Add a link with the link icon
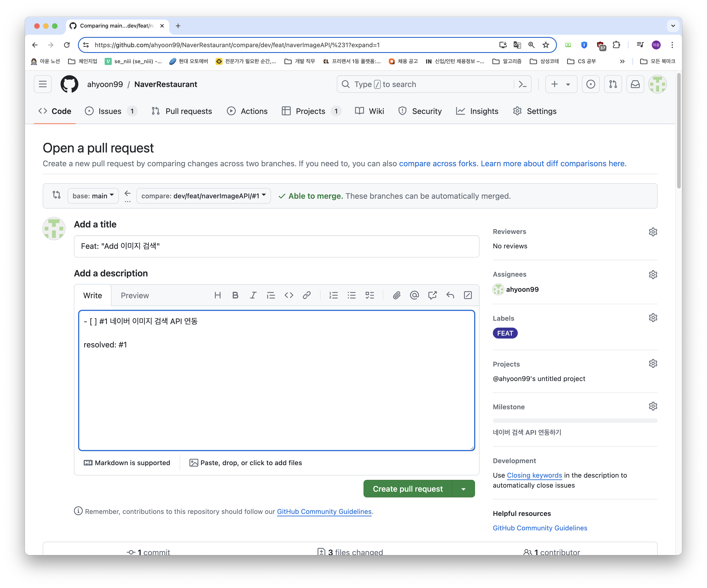Screen dimensions: 707x588 [x=306, y=295]
